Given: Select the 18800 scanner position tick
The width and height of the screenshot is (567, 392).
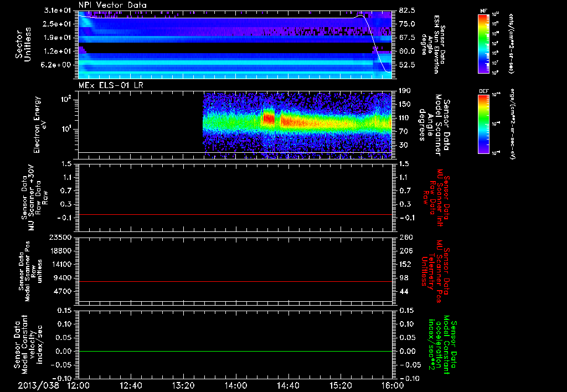Looking at the screenshot, I should click(61, 251).
